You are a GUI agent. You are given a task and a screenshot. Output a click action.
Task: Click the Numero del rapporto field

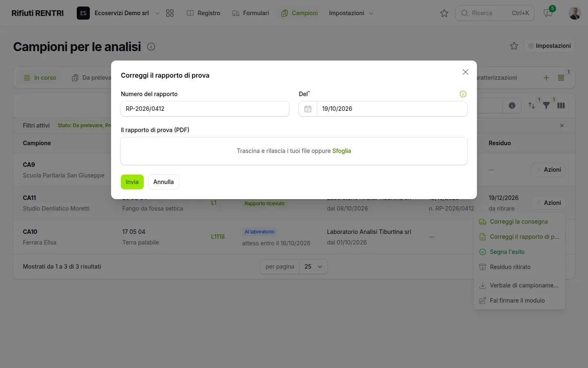point(205,109)
